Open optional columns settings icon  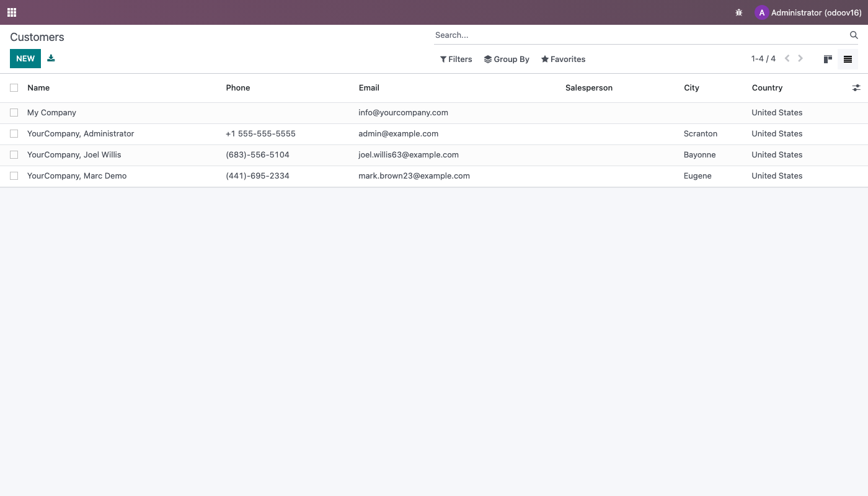(856, 88)
